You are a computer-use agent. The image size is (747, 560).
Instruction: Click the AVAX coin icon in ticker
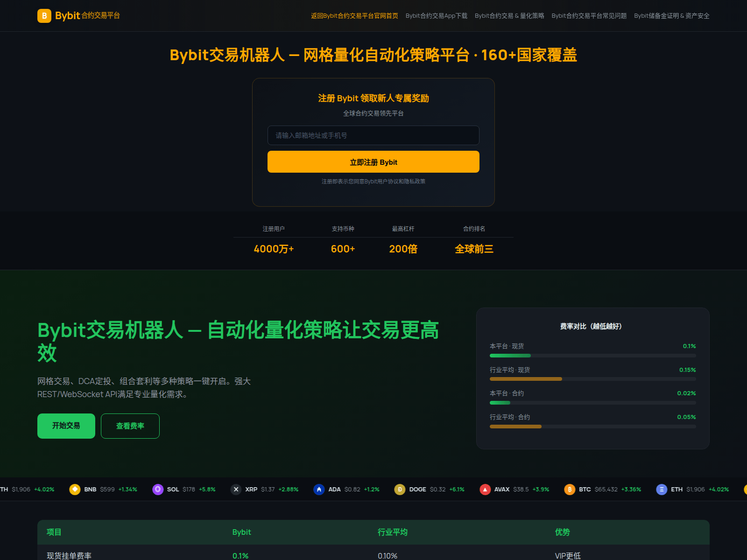(x=485, y=489)
